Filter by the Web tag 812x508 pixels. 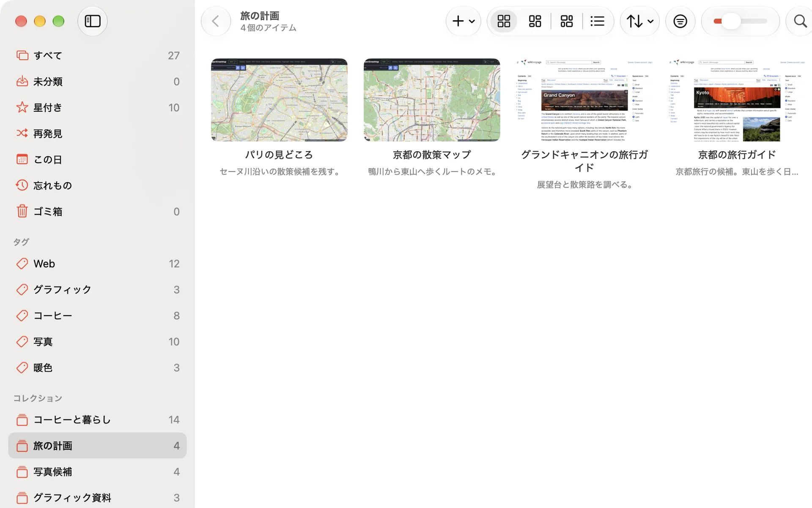tap(97, 264)
